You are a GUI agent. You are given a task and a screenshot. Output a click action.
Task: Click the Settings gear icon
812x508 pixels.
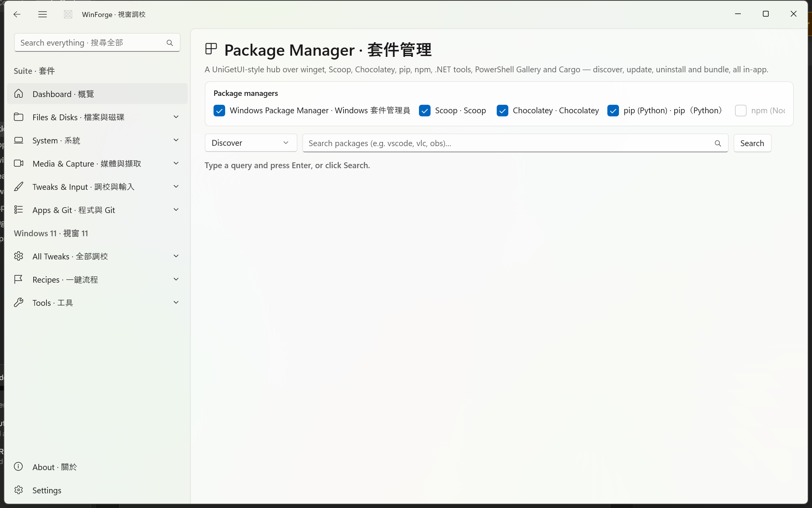click(19, 490)
